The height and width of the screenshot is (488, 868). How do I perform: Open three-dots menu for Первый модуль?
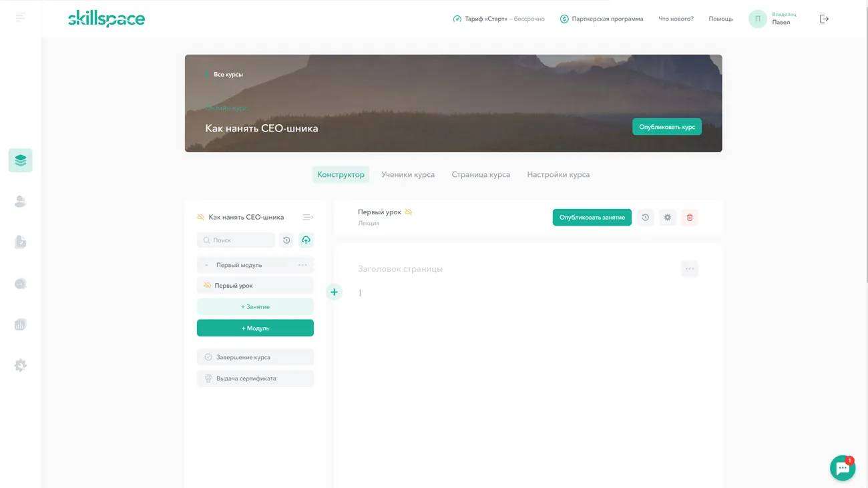[302, 265]
